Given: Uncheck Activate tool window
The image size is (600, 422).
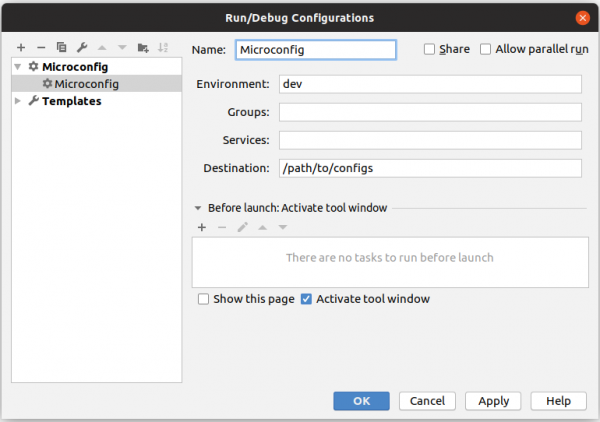Looking at the screenshot, I should pos(307,299).
